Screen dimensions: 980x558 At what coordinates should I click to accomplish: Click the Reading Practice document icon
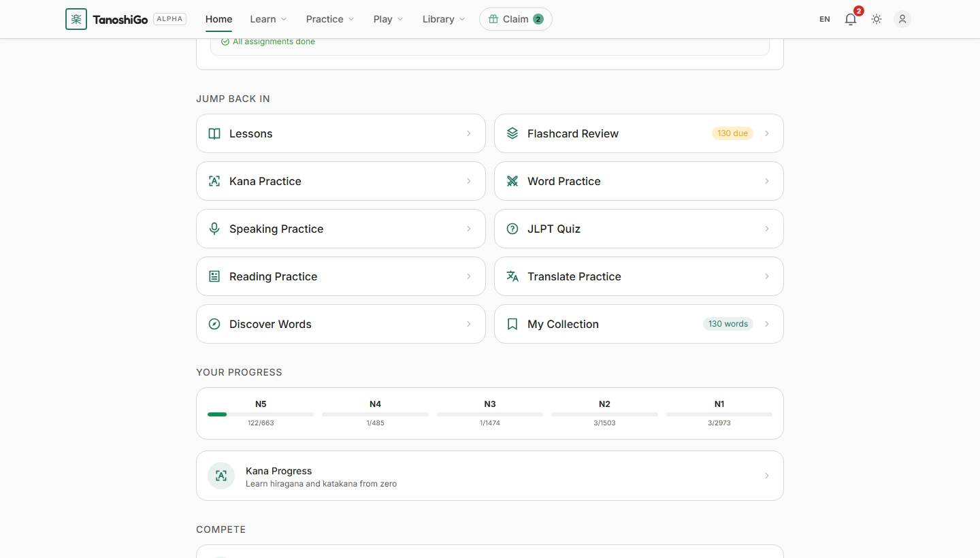point(214,276)
